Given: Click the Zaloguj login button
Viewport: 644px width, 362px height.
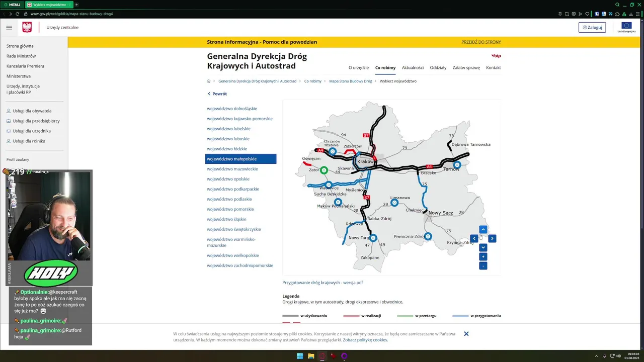Looking at the screenshot, I should coord(592,27).
